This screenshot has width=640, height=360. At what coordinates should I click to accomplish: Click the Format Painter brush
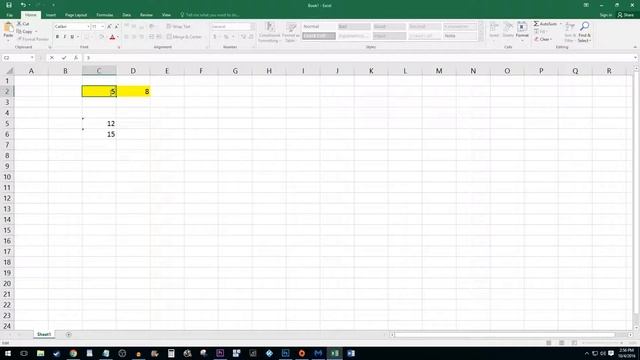[x=33, y=39]
